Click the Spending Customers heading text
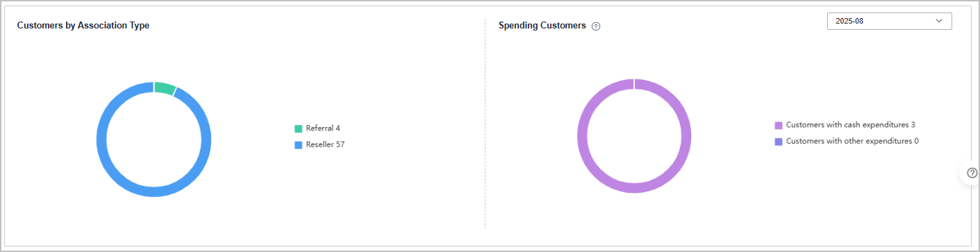This screenshot has width=980, height=252. coord(542,26)
